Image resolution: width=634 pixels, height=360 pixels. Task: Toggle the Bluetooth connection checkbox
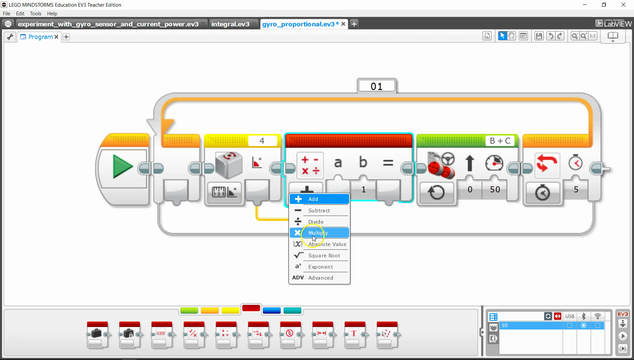coord(583,325)
